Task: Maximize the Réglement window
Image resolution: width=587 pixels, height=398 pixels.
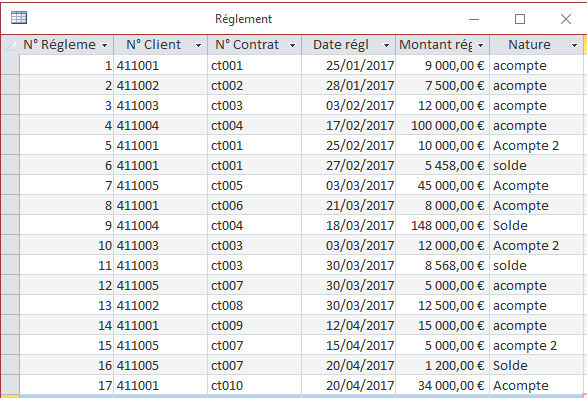Action: click(520, 19)
